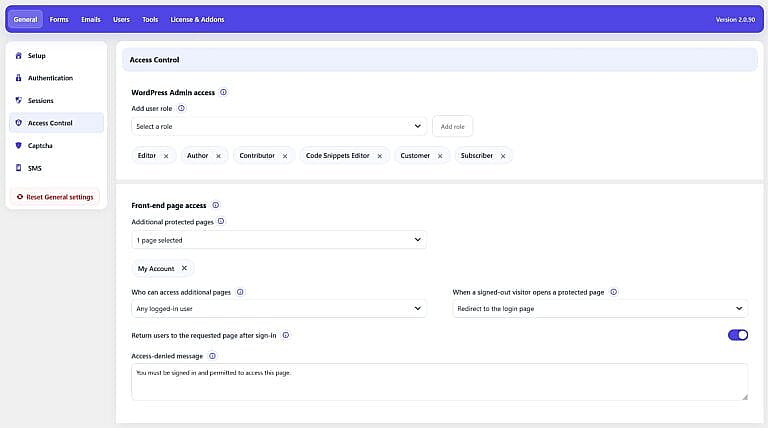Toggle Return users to requested page switch
The height and width of the screenshot is (428, 768).
click(x=738, y=335)
